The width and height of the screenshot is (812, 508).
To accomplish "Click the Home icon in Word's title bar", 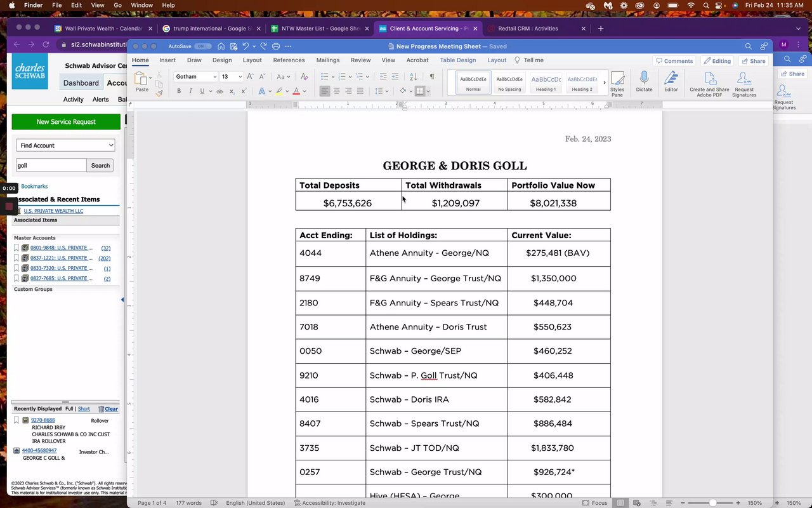I will [221, 46].
